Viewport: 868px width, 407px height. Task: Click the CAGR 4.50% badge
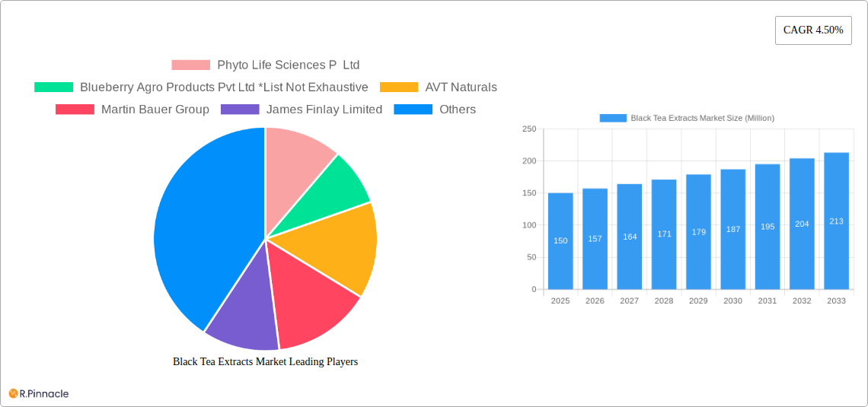tap(813, 30)
